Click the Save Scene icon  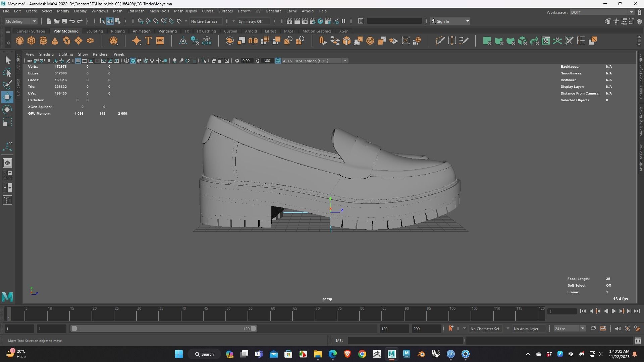coord(64,21)
